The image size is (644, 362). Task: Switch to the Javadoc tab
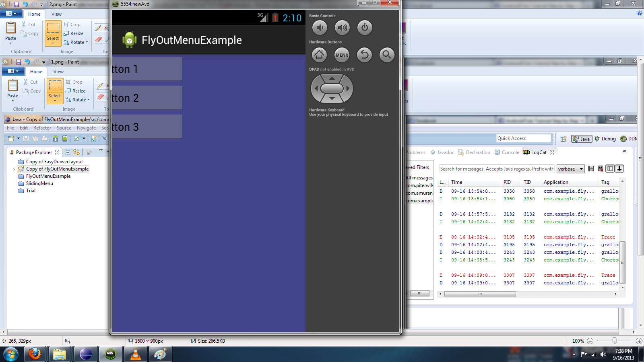point(443,152)
